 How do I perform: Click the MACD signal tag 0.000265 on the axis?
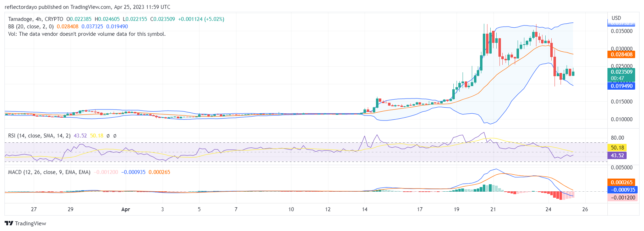click(621, 182)
